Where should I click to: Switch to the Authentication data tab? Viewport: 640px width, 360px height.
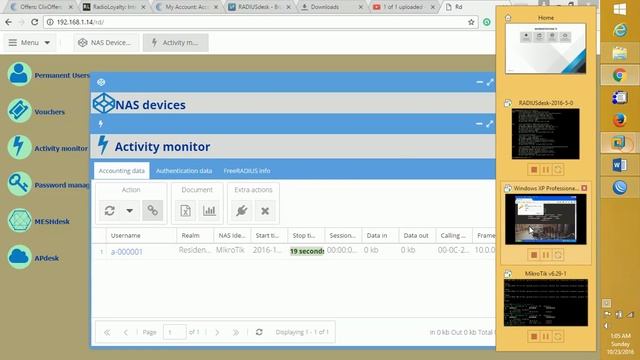click(x=184, y=171)
